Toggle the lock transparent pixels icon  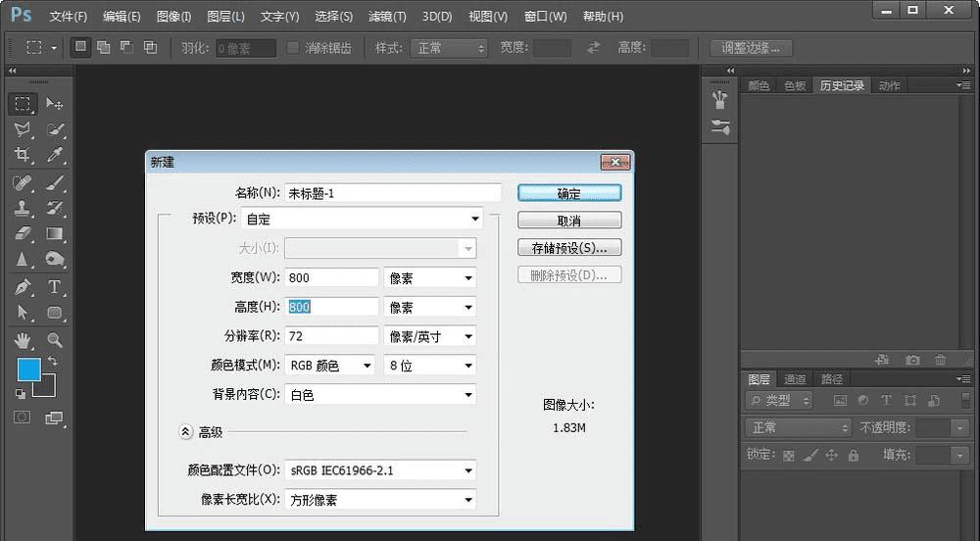pyautogui.click(x=789, y=455)
